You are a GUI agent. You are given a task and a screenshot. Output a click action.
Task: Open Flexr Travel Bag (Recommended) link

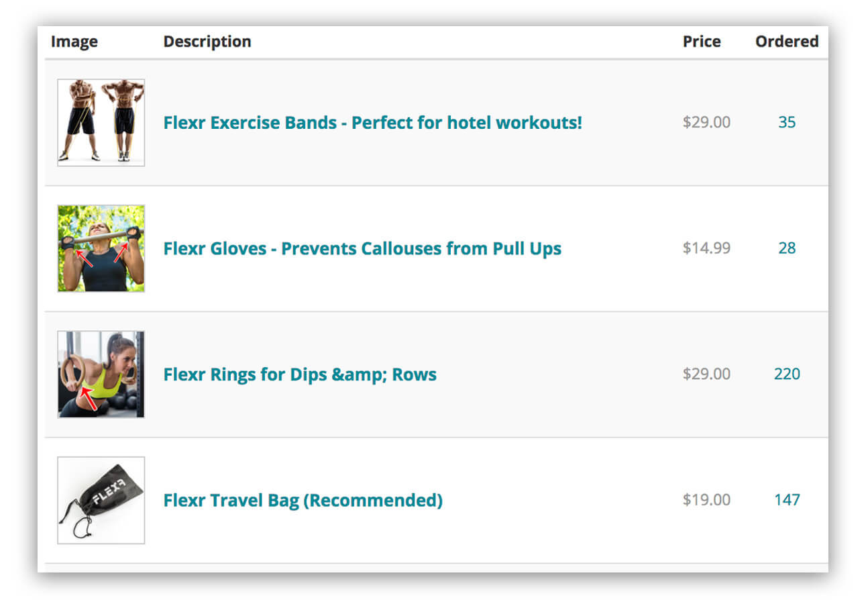pyautogui.click(x=303, y=501)
